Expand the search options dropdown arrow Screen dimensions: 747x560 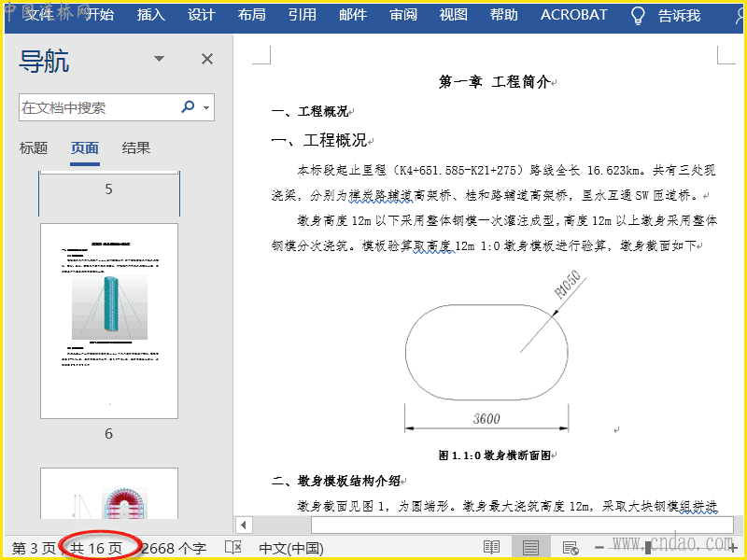tap(206, 107)
